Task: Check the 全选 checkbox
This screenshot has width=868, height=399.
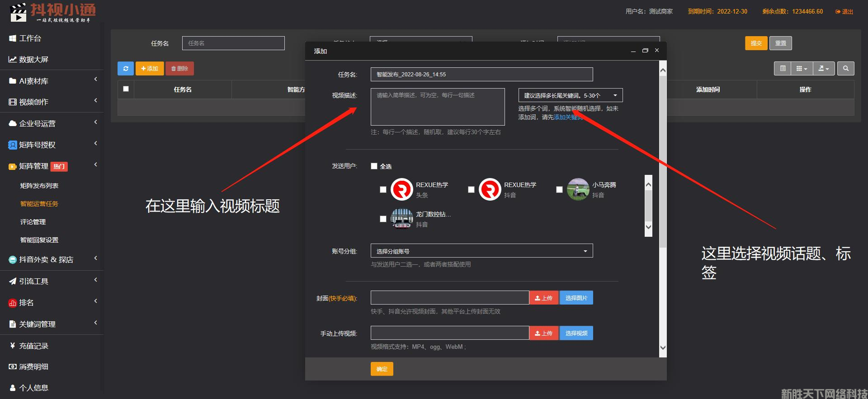Action: 374,166
